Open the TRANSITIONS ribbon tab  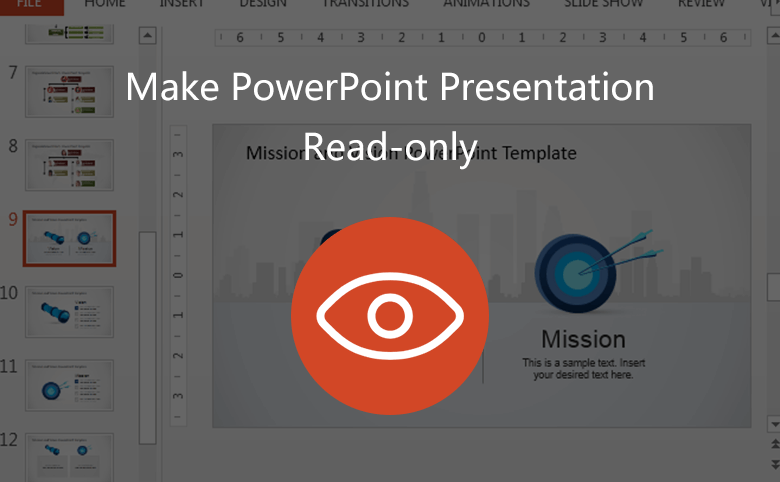(x=365, y=4)
